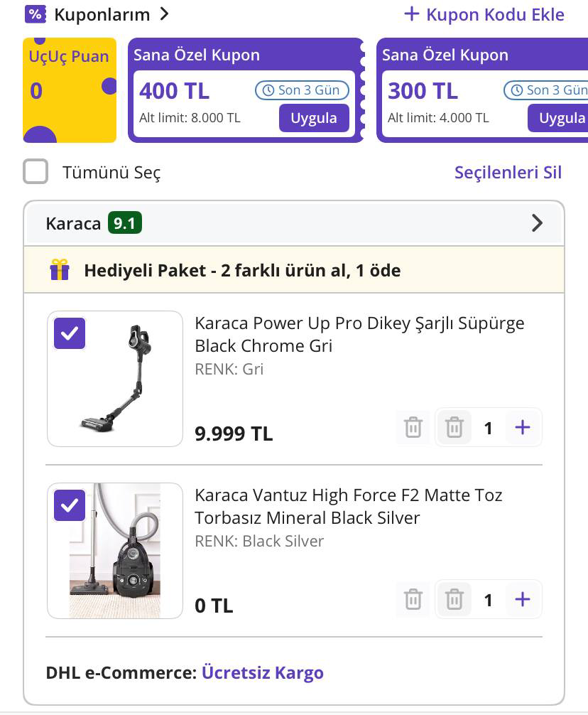Click the gift box icon on Hediyeli Paket banner
The width and height of the screenshot is (588, 715).
coord(60,270)
